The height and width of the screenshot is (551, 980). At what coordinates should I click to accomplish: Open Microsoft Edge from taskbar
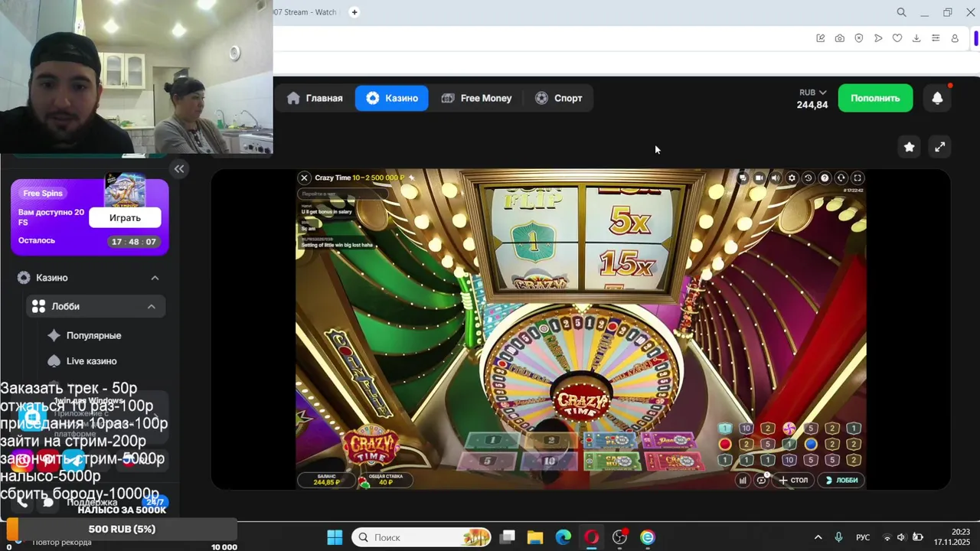coord(563,537)
